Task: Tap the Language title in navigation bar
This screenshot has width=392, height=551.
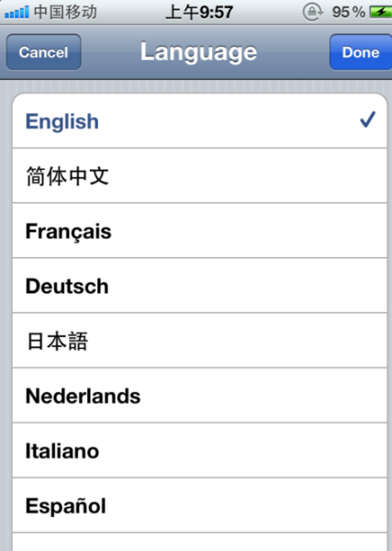Action: click(199, 52)
